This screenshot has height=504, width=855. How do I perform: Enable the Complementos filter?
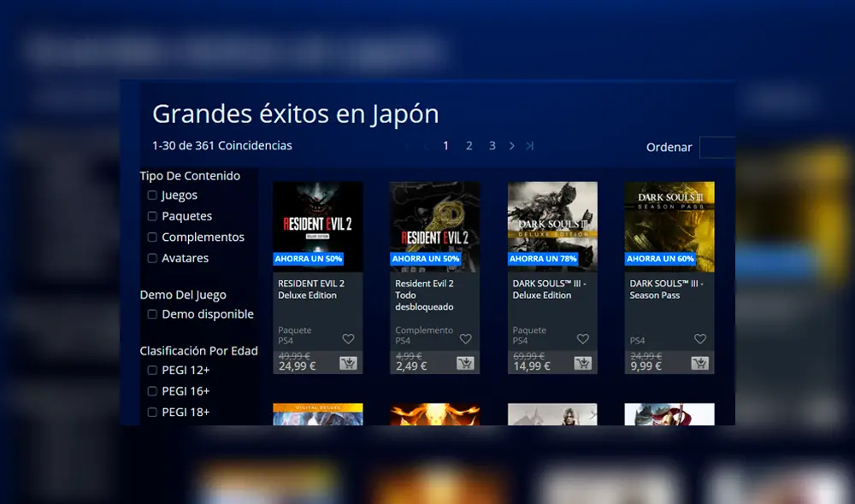coord(153,237)
